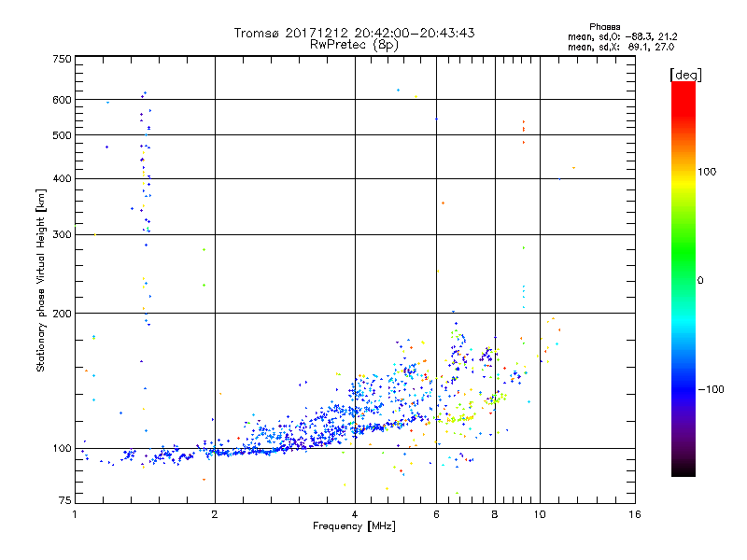Click the height axis label "75"
The width and height of the screenshot is (747, 560).
65,500
